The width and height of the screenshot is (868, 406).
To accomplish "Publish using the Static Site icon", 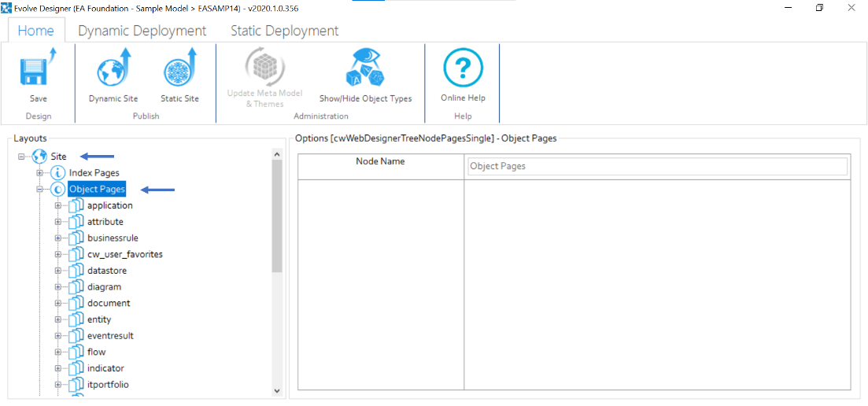I will click(179, 71).
